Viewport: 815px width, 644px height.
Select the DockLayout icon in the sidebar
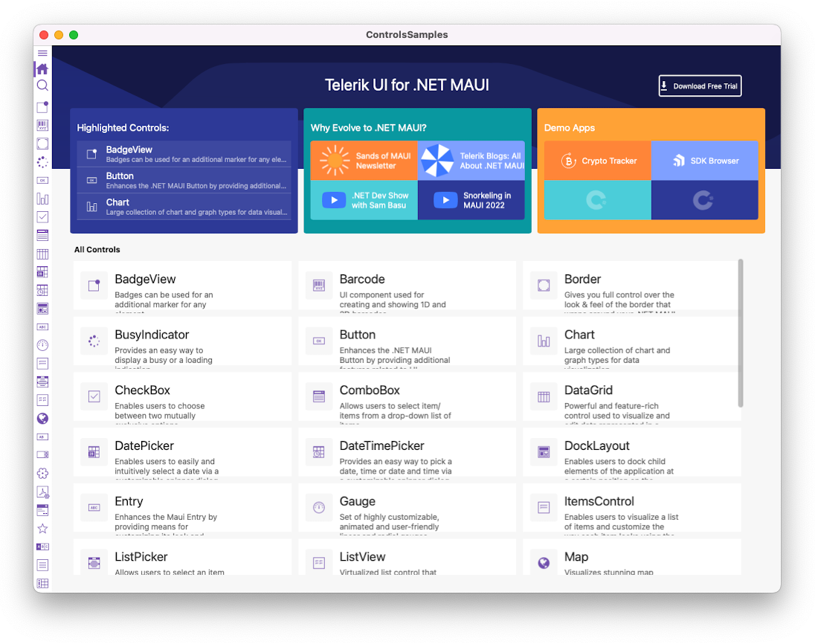point(42,309)
